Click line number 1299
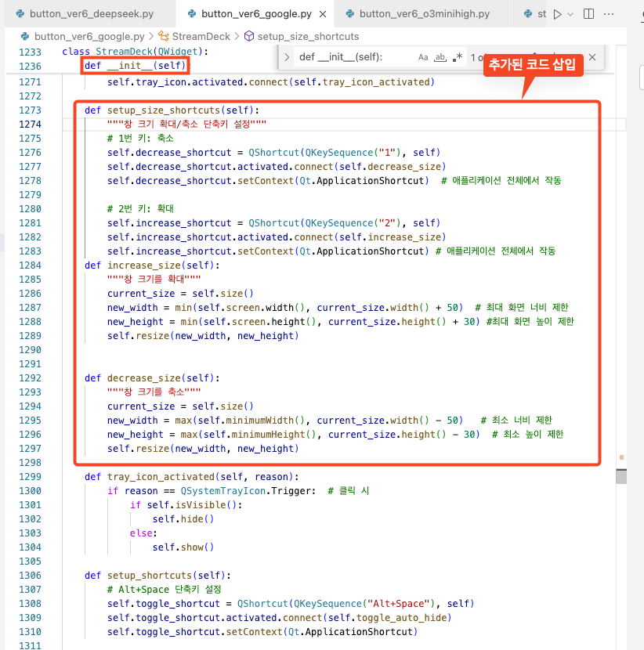The width and height of the screenshot is (644, 650). pyautogui.click(x=31, y=477)
